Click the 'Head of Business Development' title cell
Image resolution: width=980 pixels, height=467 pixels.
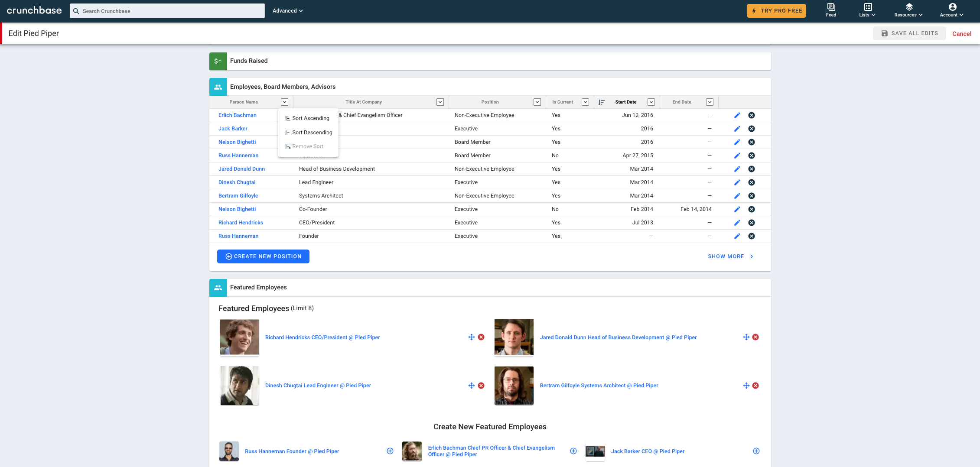[x=337, y=169]
